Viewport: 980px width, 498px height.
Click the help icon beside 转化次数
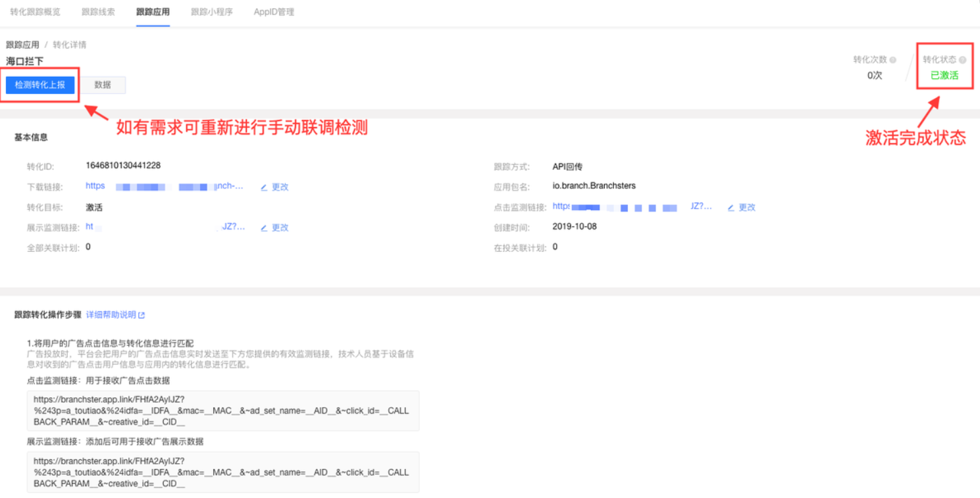893,60
